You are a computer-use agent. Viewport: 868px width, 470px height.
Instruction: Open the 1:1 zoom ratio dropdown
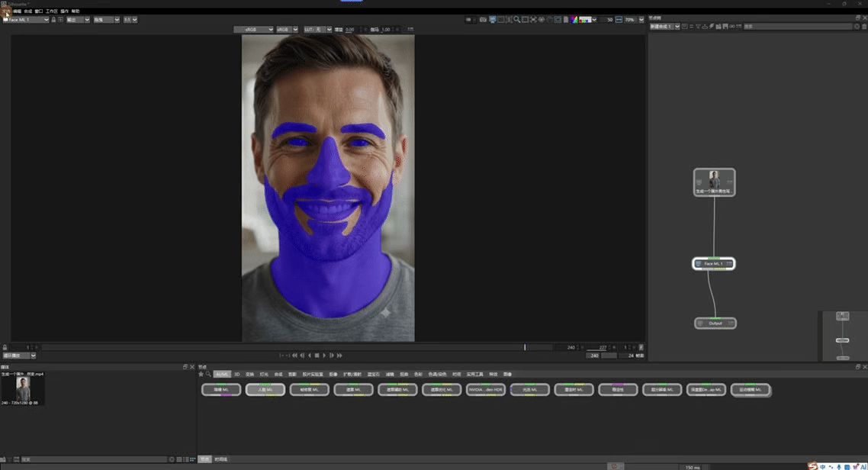point(130,20)
